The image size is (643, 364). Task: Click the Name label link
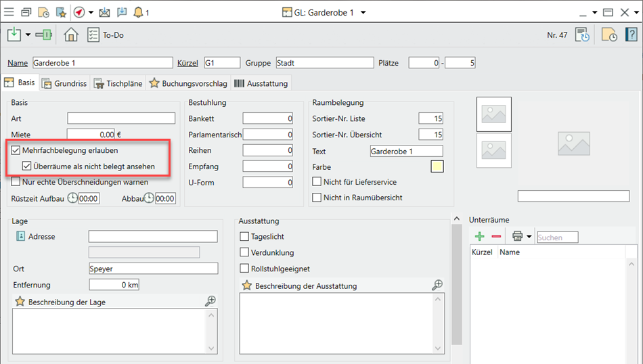tap(18, 63)
